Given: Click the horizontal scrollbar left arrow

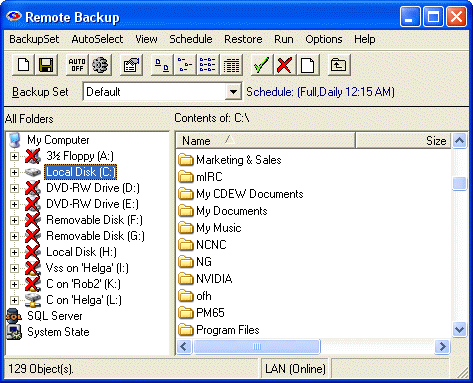Looking at the screenshot, I should tap(184, 347).
